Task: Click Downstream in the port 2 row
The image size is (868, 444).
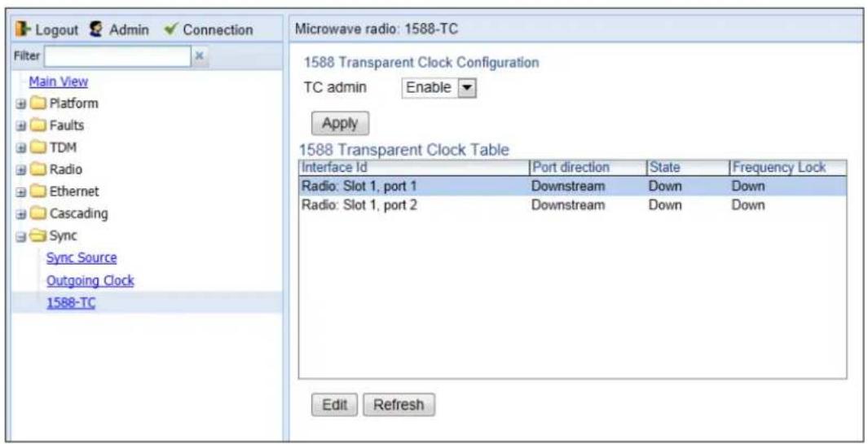Action: 568,205
